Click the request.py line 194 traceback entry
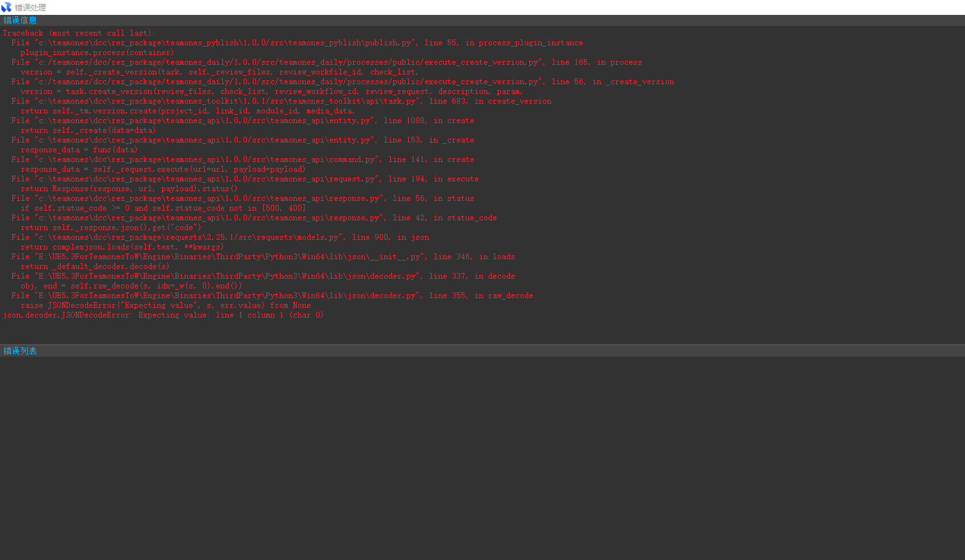The width and height of the screenshot is (965, 560). point(245,179)
